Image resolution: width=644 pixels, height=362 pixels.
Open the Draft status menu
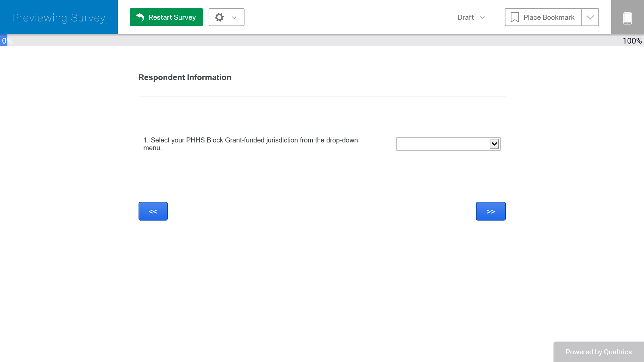[x=466, y=17]
